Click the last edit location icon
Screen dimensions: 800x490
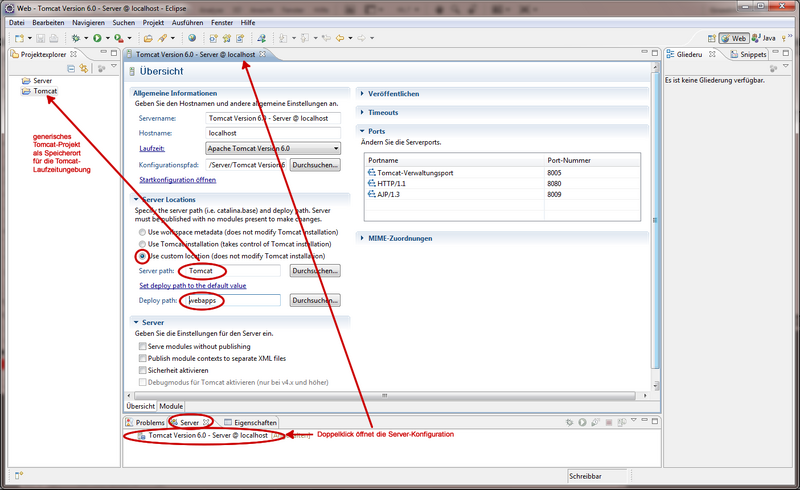pos(327,38)
